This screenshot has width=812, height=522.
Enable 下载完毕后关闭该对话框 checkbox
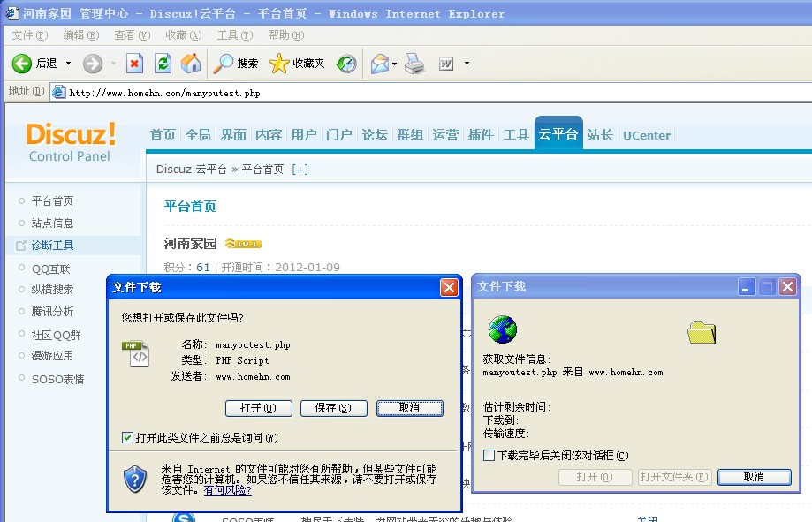489,455
